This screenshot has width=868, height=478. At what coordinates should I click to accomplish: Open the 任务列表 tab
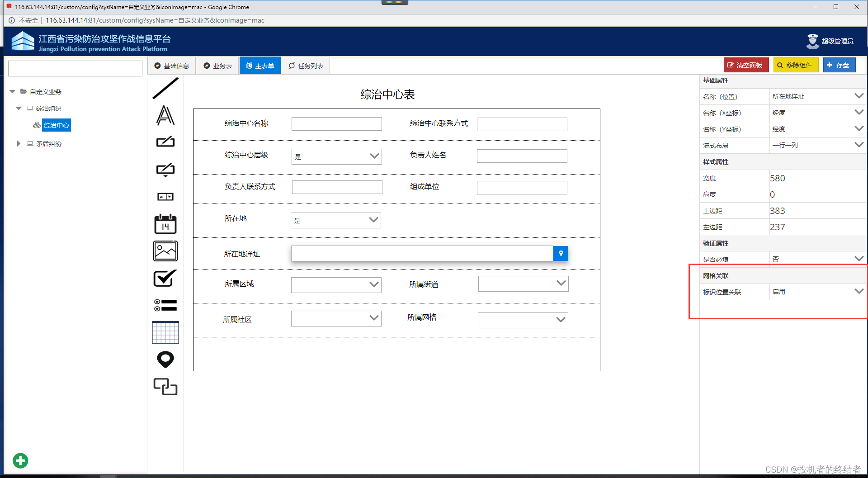[x=306, y=66]
